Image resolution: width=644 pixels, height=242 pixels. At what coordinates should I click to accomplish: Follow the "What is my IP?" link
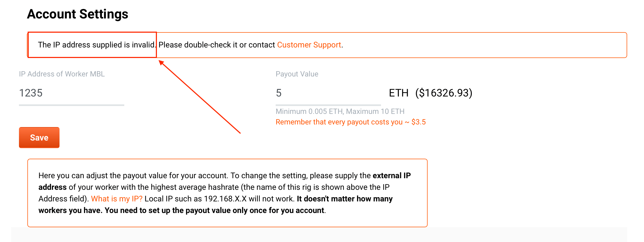117,199
